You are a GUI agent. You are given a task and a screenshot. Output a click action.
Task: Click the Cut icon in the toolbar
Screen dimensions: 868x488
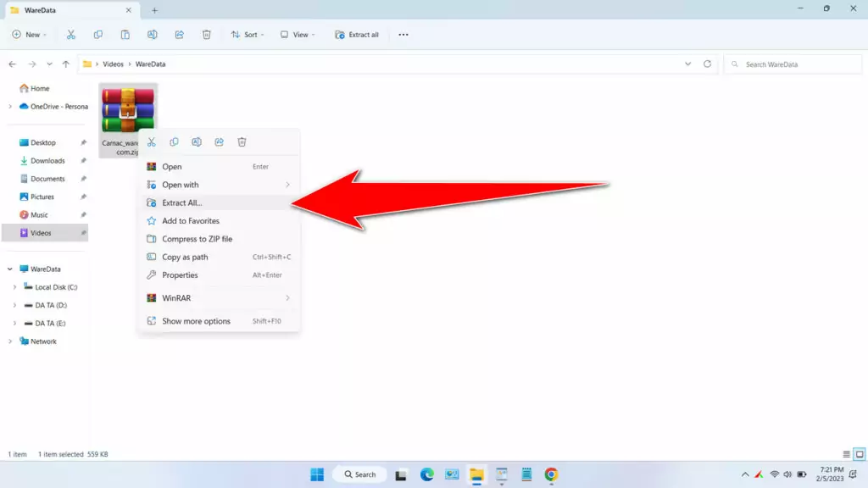tap(71, 34)
